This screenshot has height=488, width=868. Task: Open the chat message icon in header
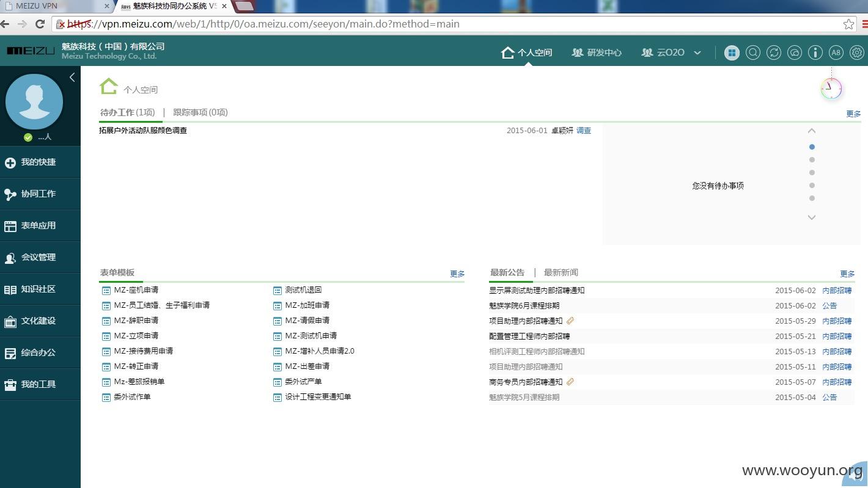tap(795, 53)
